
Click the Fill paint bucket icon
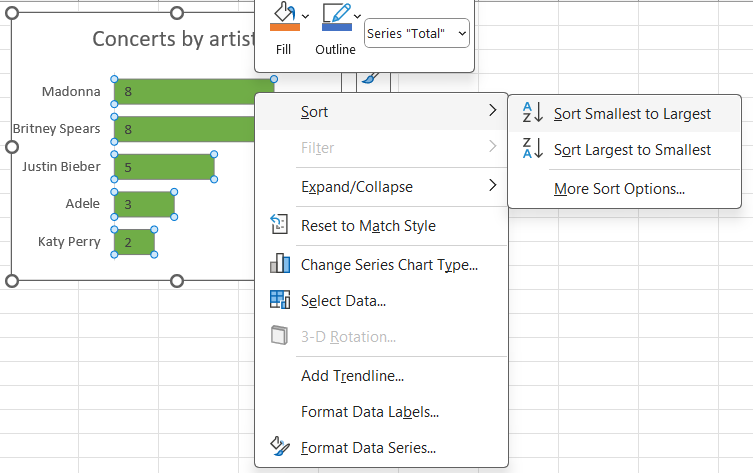tap(283, 14)
